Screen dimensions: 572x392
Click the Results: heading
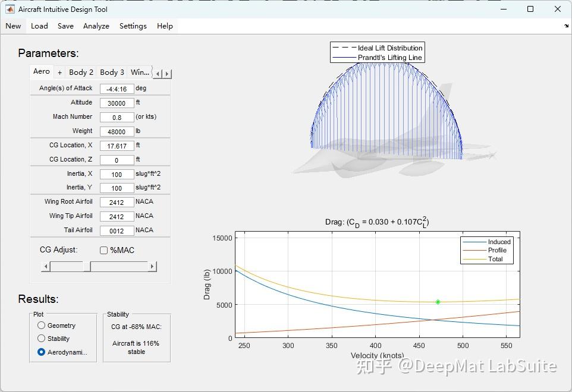38,299
